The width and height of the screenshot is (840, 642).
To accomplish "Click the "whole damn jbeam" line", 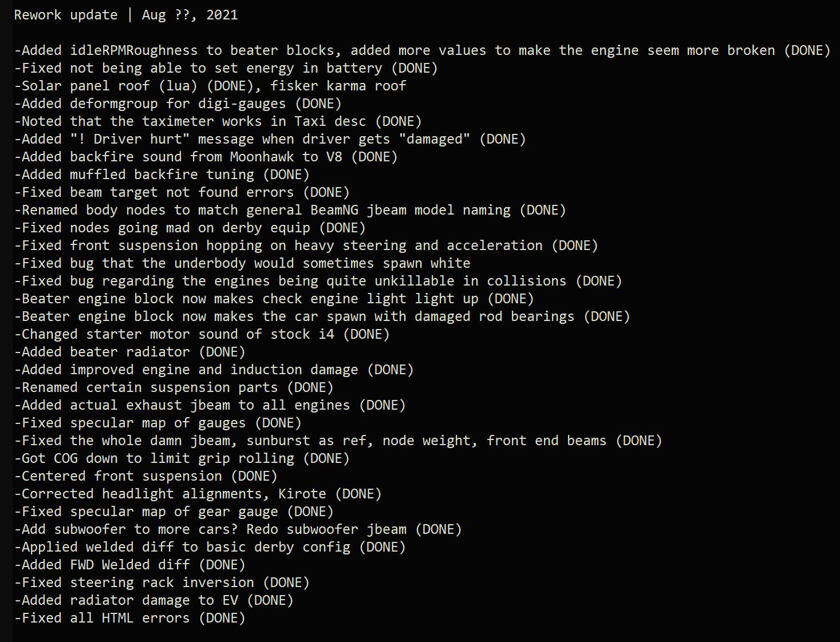I will coord(338,441).
